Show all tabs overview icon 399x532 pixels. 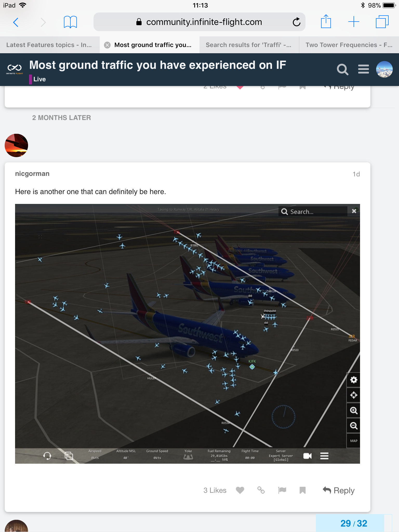point(382,22)
